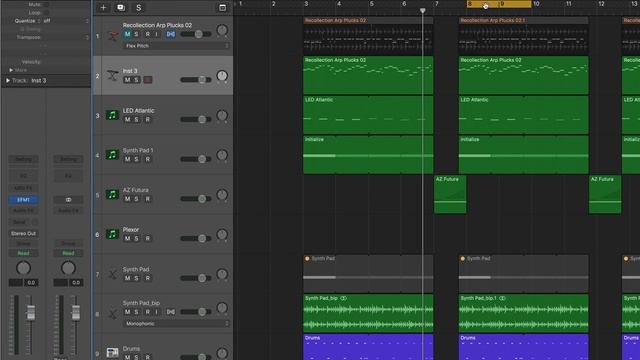
Task: Open the right channel Read automation menu
Action: (68, 253)
